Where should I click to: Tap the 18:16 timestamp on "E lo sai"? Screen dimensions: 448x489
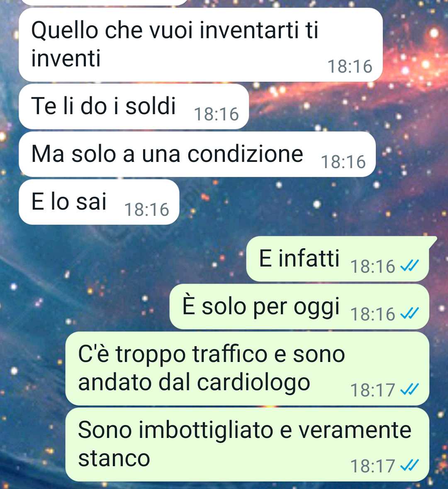[147, 209]
